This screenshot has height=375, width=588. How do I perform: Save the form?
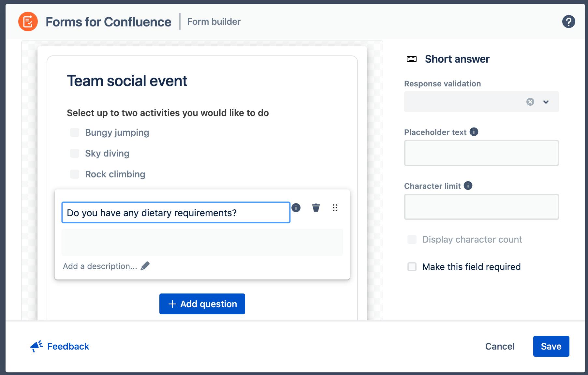pyautogui.click(x=551, y=346)
